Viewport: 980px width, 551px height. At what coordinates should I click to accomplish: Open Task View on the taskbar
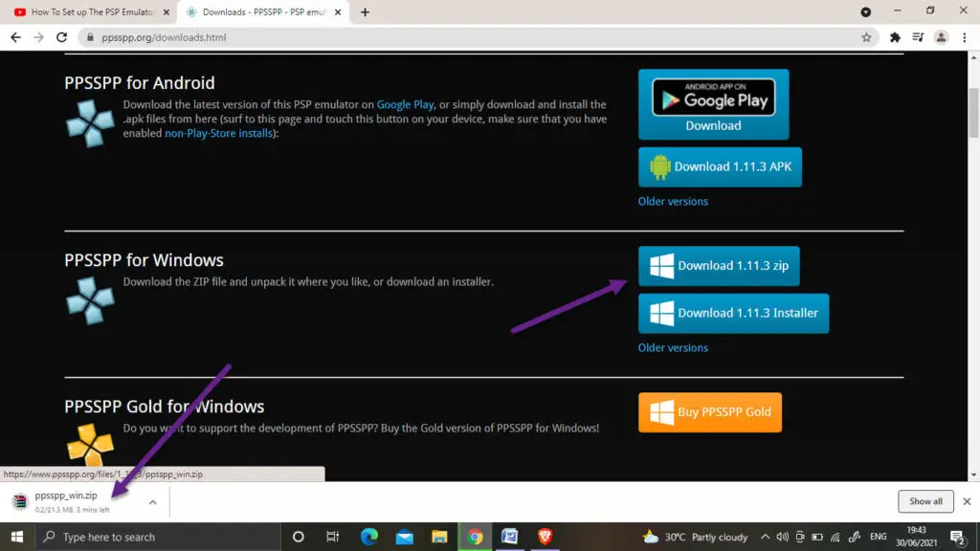click(332, 537)
